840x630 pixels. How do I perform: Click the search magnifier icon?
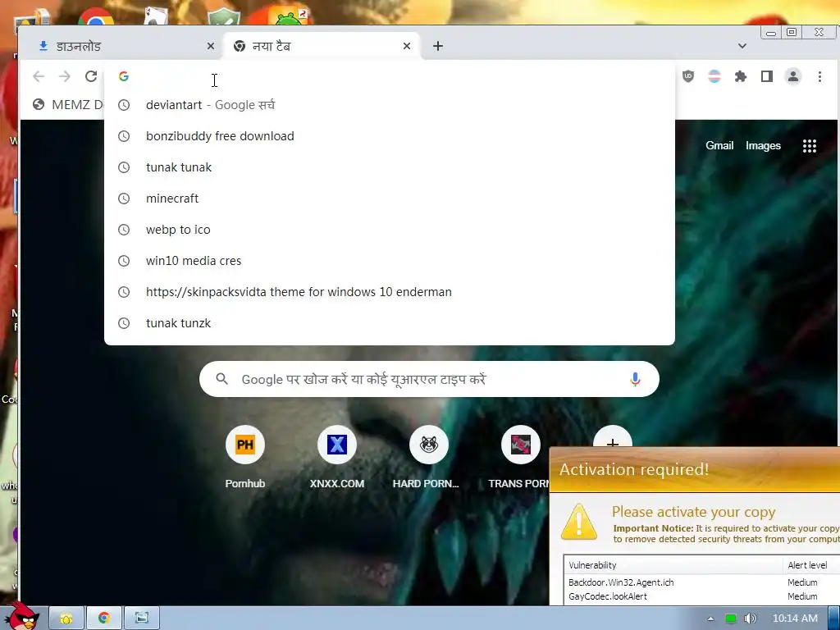[221, 379]
